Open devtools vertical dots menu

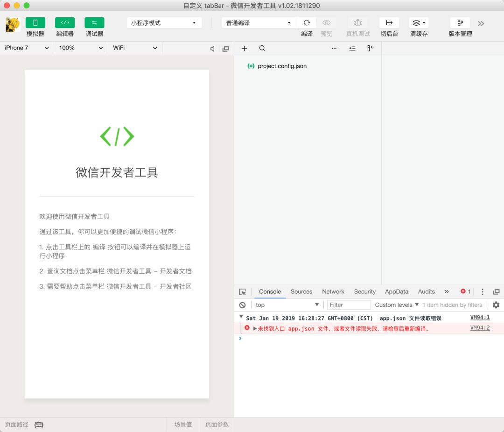pos(482,292)
